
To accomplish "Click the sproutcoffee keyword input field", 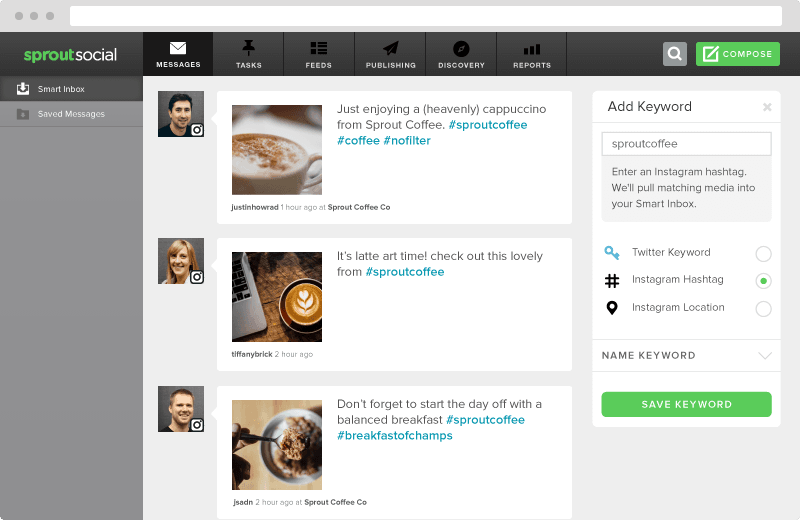I will [x=686, y=144].
